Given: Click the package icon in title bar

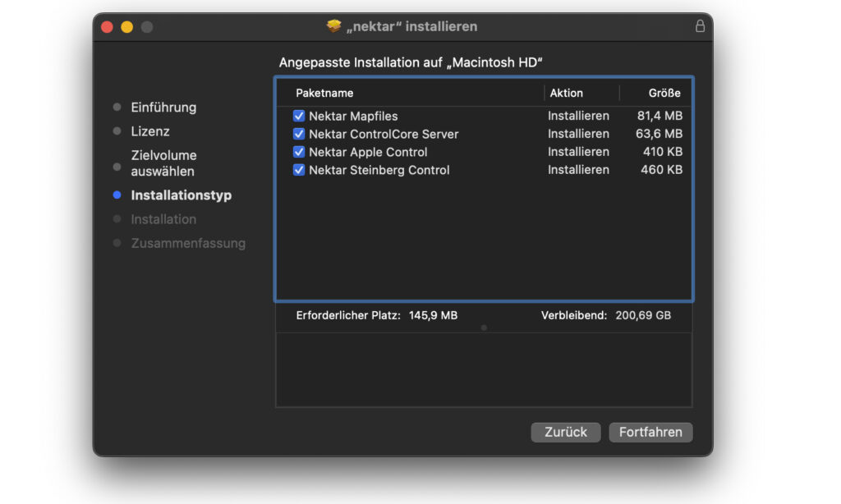Looking at the screenshot, I should [x=334, y=25].
